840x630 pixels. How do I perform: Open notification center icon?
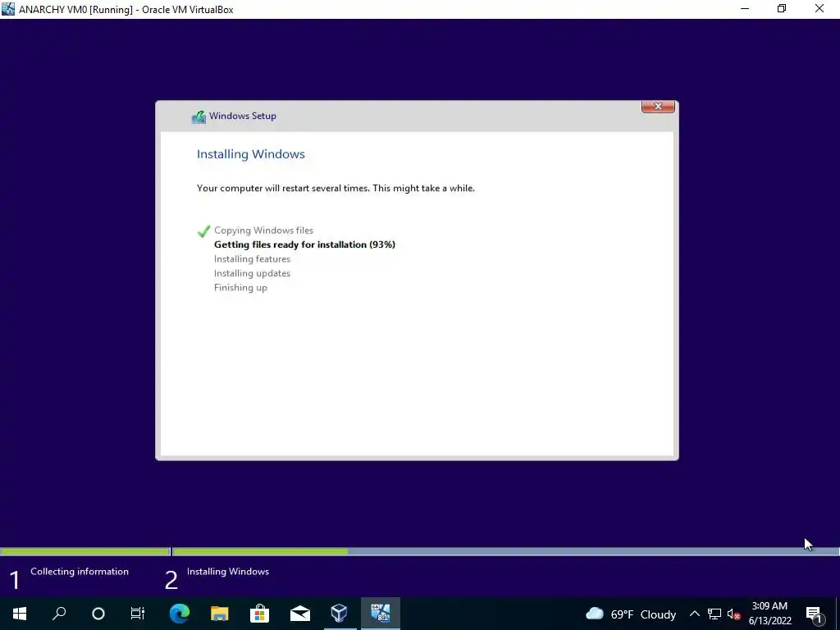pyautogui.click(x=814, y=614)
